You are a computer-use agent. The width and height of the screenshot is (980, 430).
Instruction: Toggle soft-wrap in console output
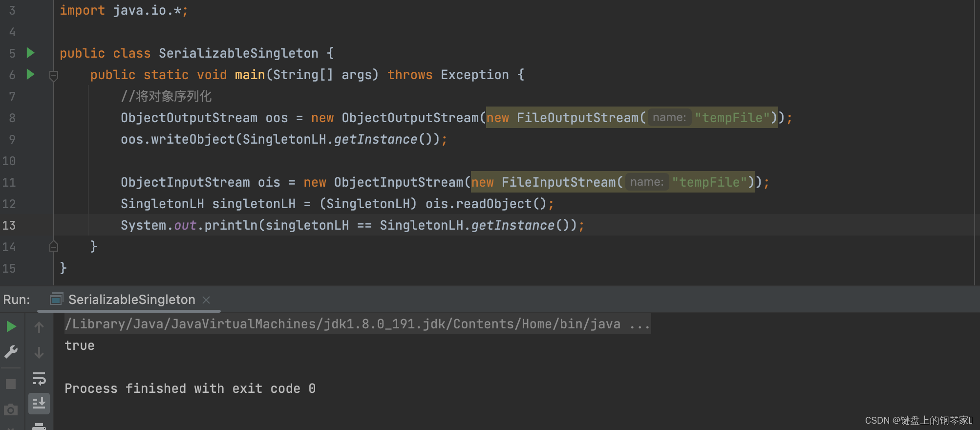tap(39, 378)
